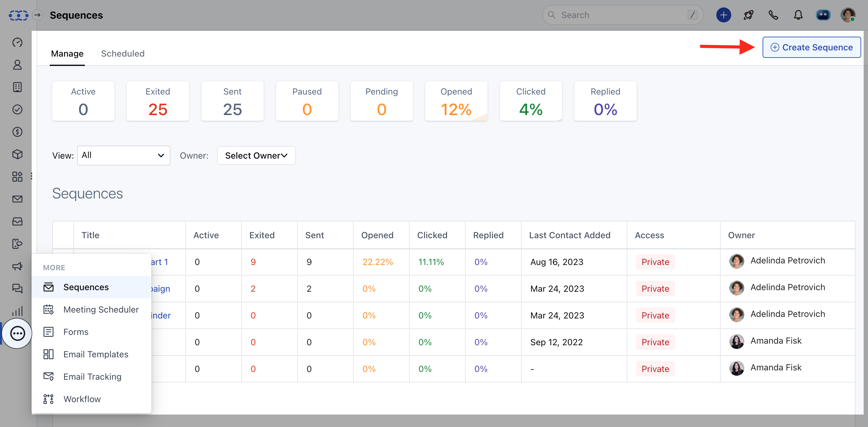This screenshot has width=868, height=427.
Task: Open the Reports bar chart icon
Action: coord(17,311)
